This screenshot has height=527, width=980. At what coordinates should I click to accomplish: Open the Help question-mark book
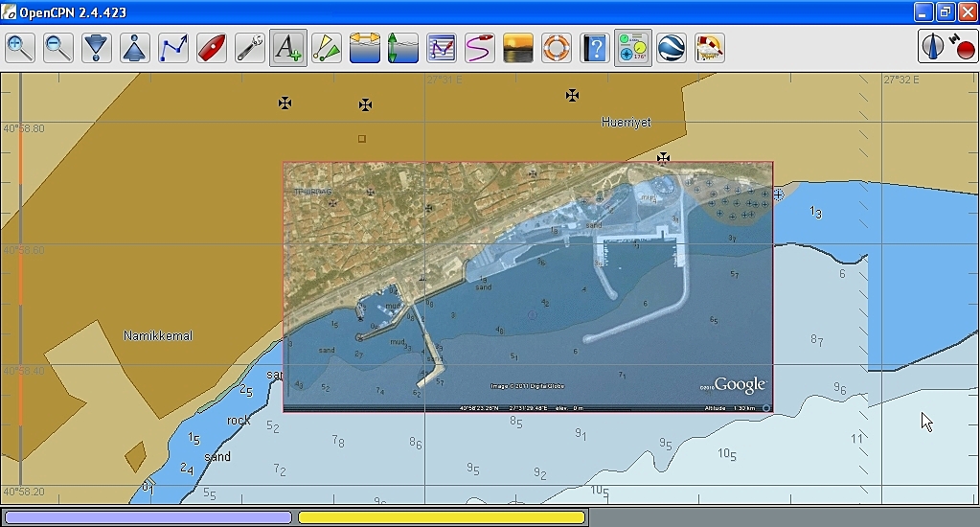click(594, 48)
